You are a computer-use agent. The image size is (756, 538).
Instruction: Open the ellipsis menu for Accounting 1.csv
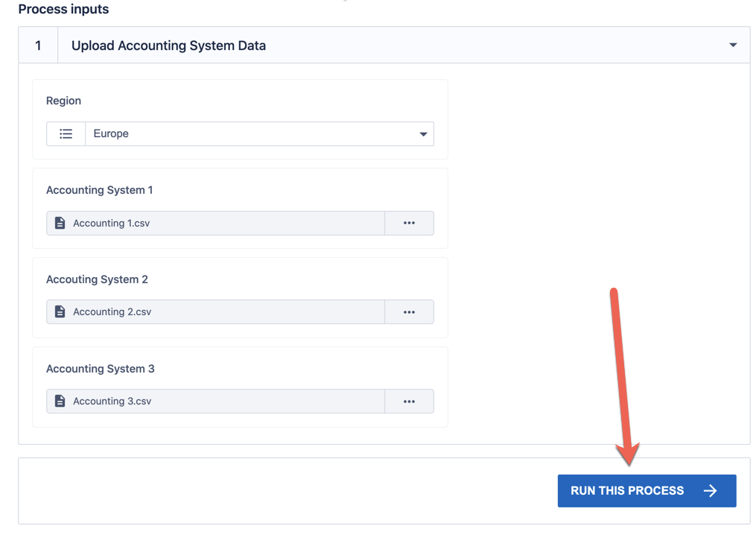409,223
